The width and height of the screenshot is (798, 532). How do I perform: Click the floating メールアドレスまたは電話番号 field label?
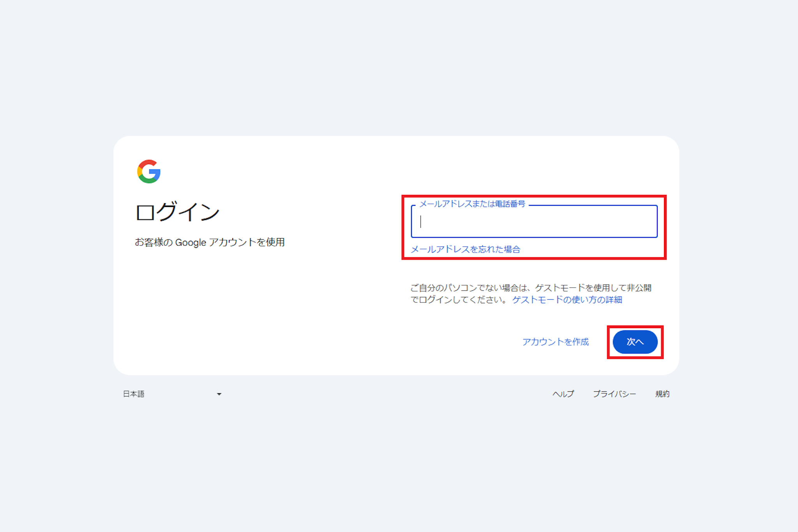click(472, 204)
